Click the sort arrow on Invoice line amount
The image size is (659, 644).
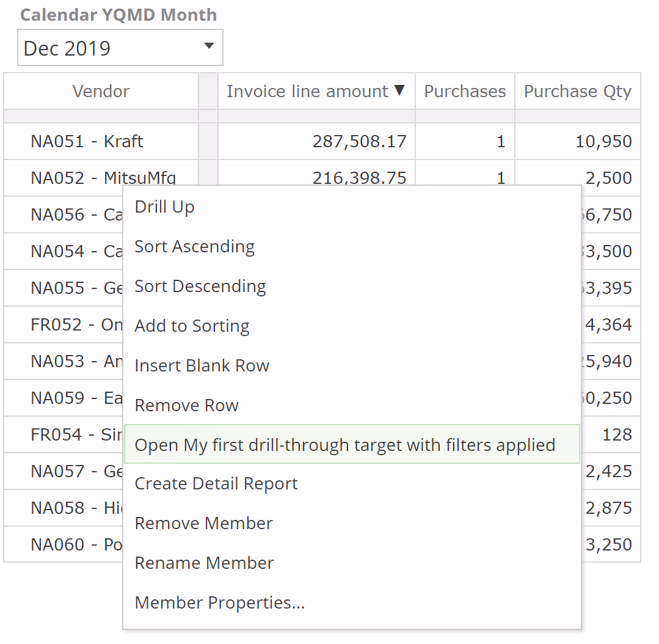pos(399,90)
